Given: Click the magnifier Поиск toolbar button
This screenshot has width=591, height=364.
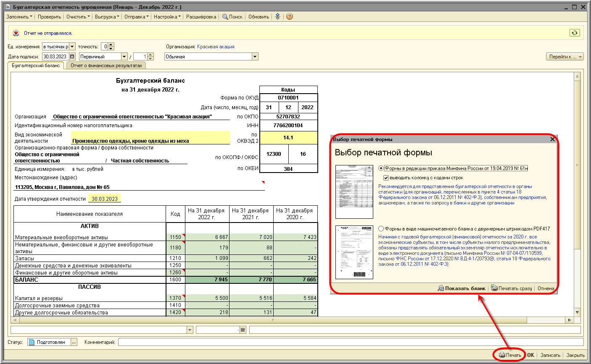Looking at the screenshot, I should point(232,17).
